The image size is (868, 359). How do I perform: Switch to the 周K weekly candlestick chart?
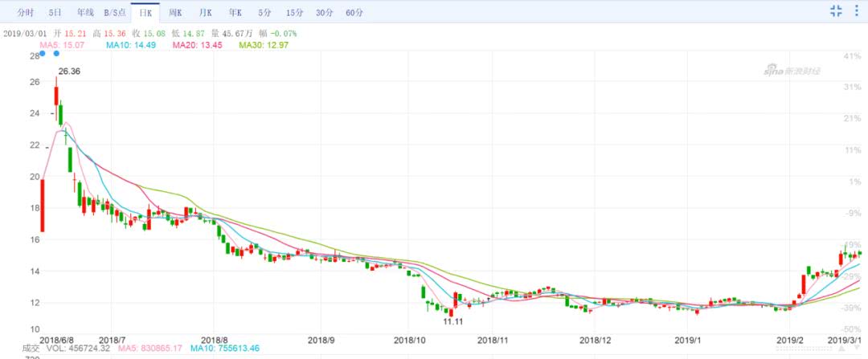[x=176, y=13]
